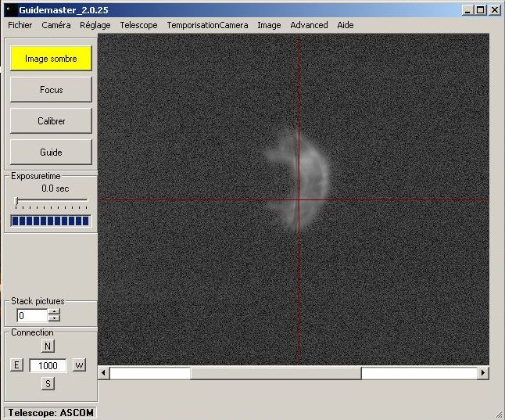Open the Advanced menu
The image size is (505, 420).
pos(309,25)
